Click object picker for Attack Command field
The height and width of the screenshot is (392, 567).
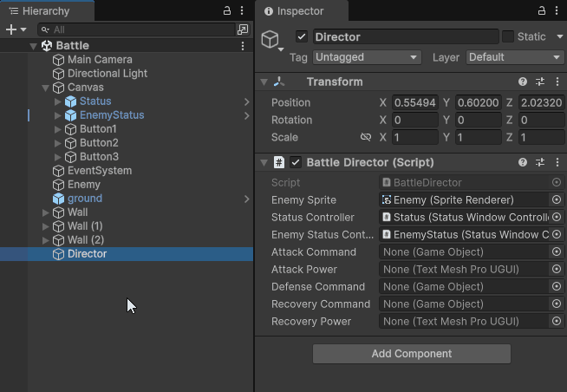point(556,252)
